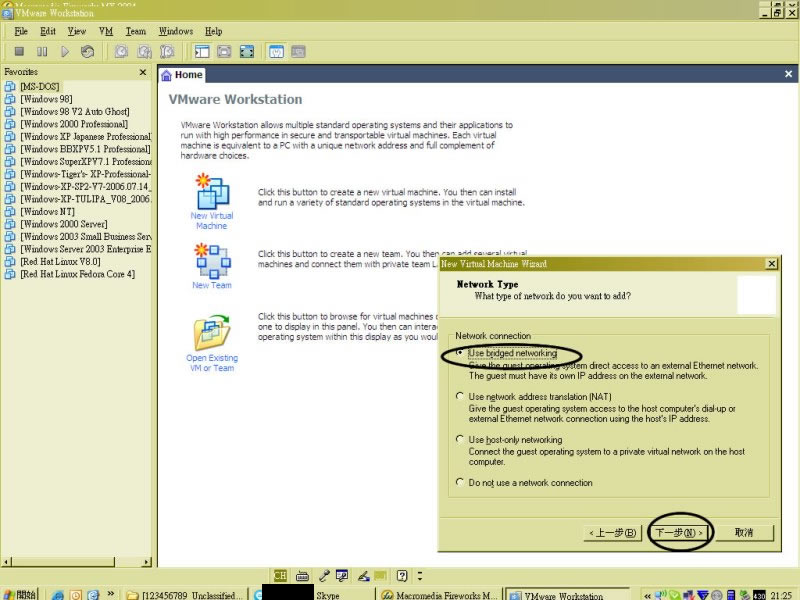Viewport: 800px width, 600px height.
Task: Switch to Macromedia Fireworks taskbar button
Action: [439, 595]
